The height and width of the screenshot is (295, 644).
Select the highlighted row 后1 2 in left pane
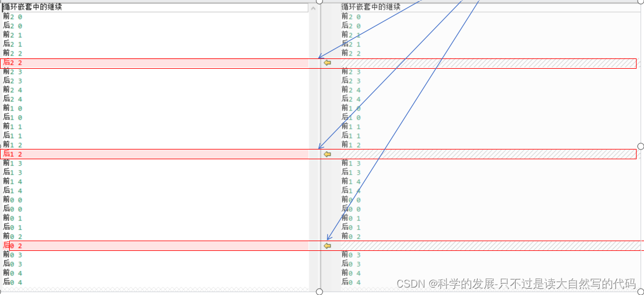(x=155, y=154)
